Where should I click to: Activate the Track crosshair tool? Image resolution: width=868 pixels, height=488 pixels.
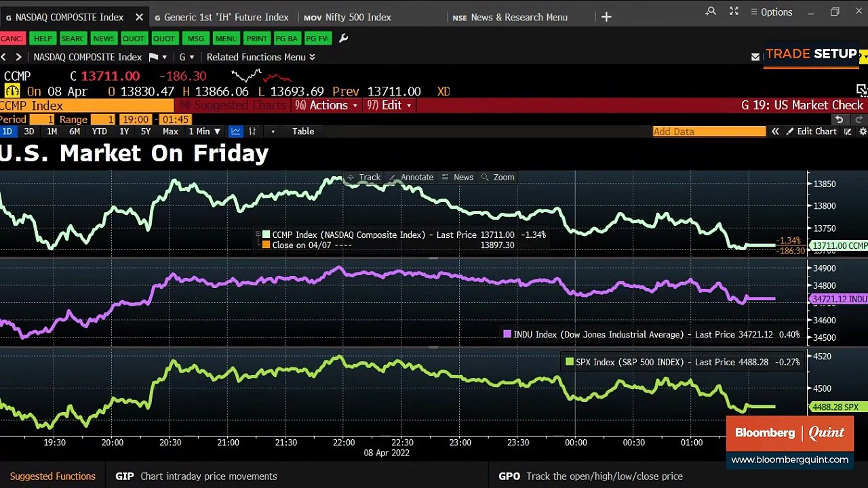(364, 177)
